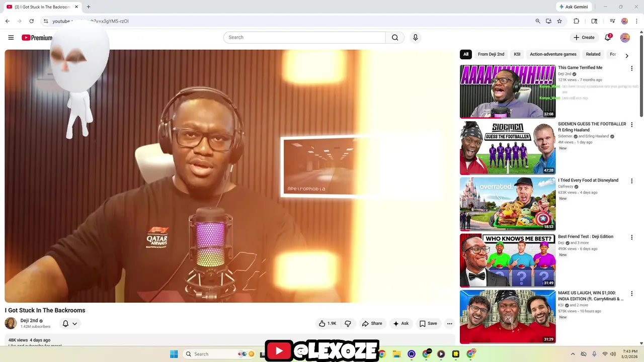This screenshot has width=644, height=362.
Task: Click the YouTube Premium logo
Action: 37,38
